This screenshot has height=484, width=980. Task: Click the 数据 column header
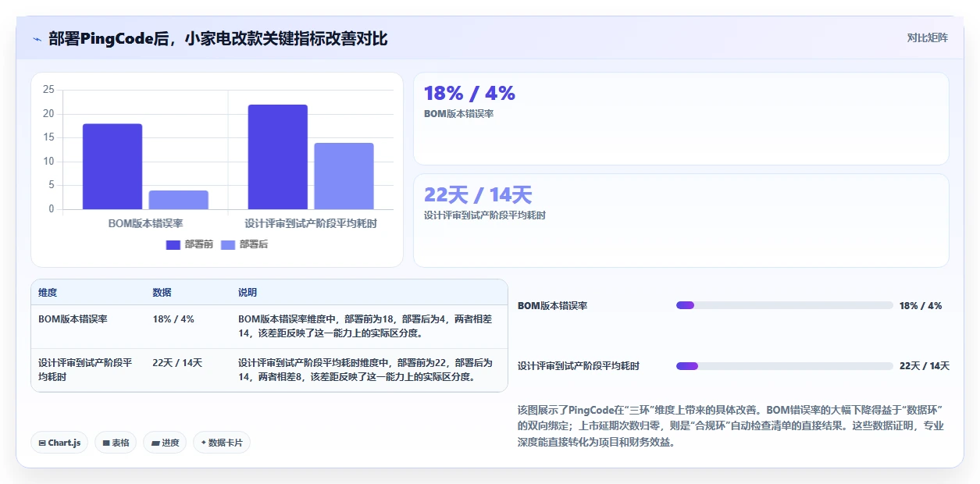tap(162, 293)
